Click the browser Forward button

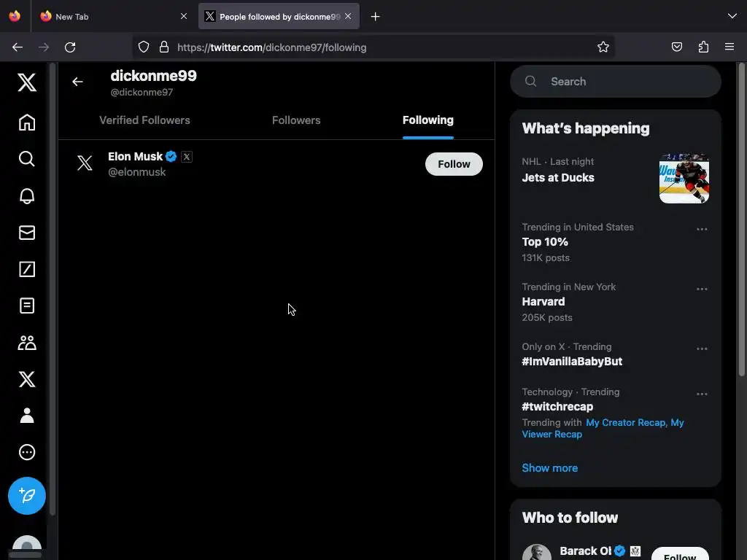pos(44,47)
